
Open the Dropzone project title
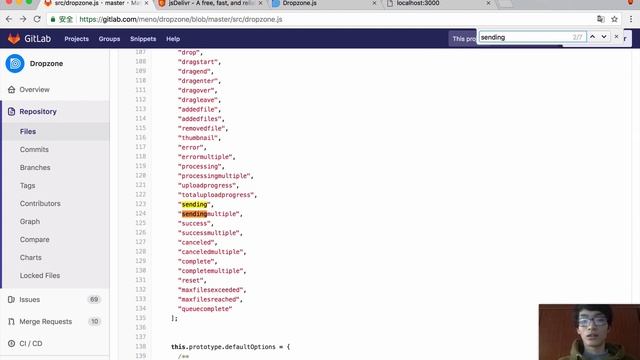click(x=46, y=64)
